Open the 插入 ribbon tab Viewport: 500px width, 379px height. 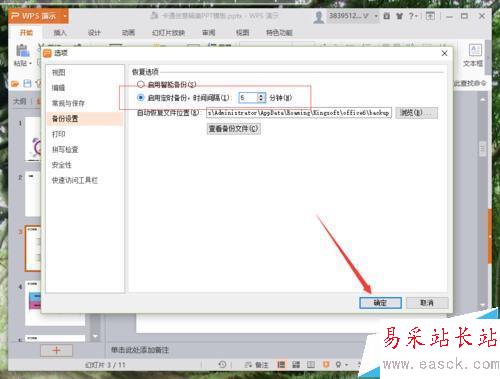point(60,32)
